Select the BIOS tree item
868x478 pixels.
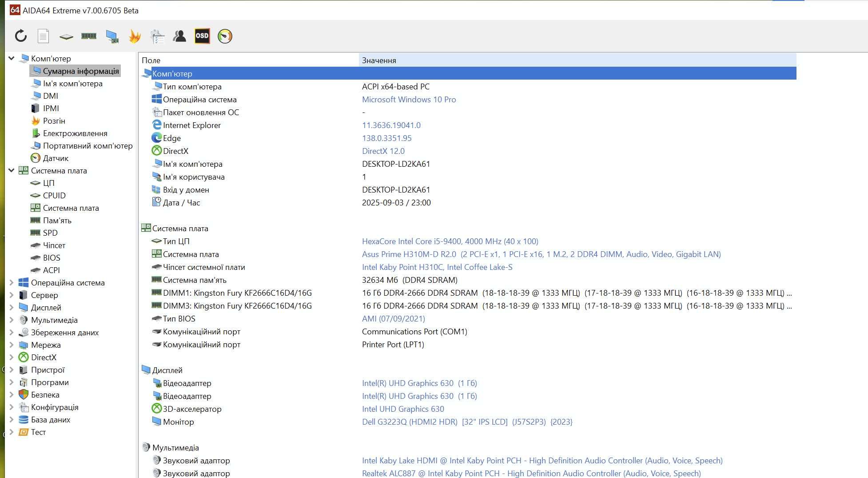[x=52, y=258]
